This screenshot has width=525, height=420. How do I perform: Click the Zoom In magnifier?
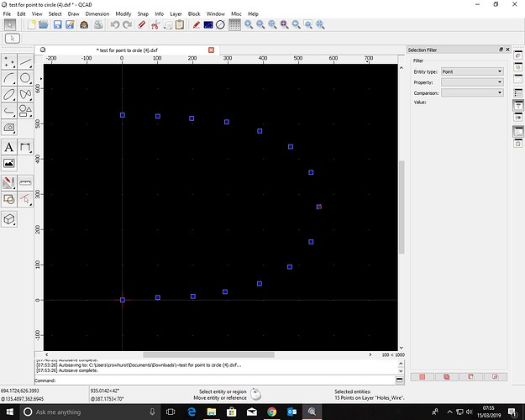tap(249, 25)
